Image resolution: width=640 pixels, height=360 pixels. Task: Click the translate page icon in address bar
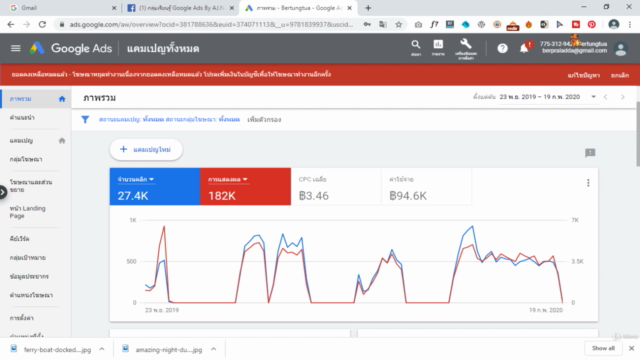pyautogui.click(x=383, y=24)
